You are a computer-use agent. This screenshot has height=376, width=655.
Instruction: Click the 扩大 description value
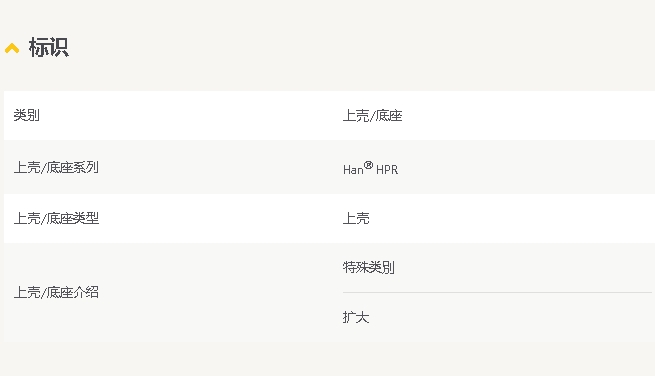coord(356,317)
